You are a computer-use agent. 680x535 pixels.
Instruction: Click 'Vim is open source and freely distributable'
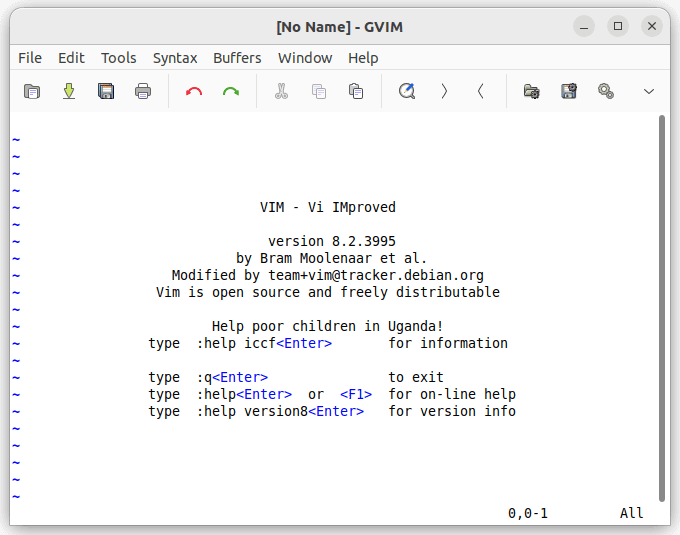pos(328,292)
